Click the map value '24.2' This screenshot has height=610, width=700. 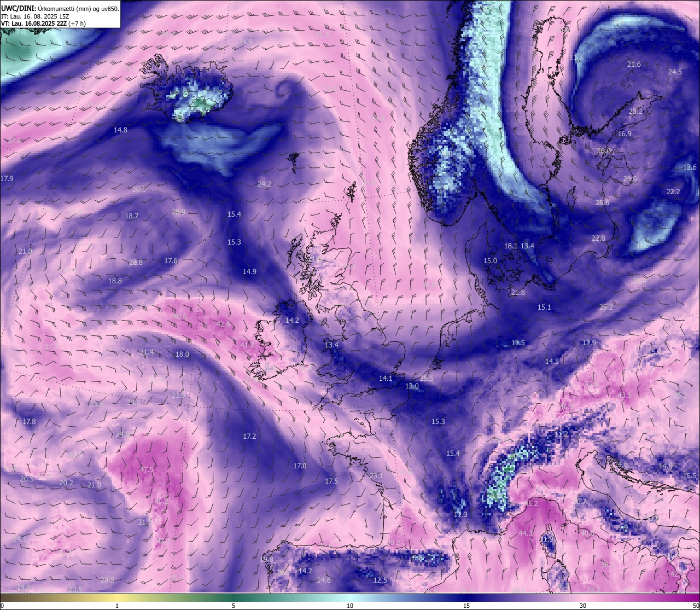(x=264, y=184)
